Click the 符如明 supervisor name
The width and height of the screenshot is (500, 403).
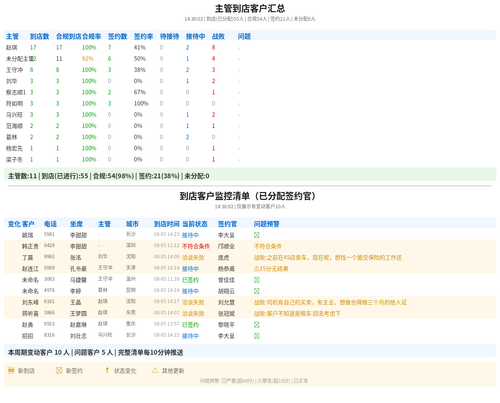14,104
